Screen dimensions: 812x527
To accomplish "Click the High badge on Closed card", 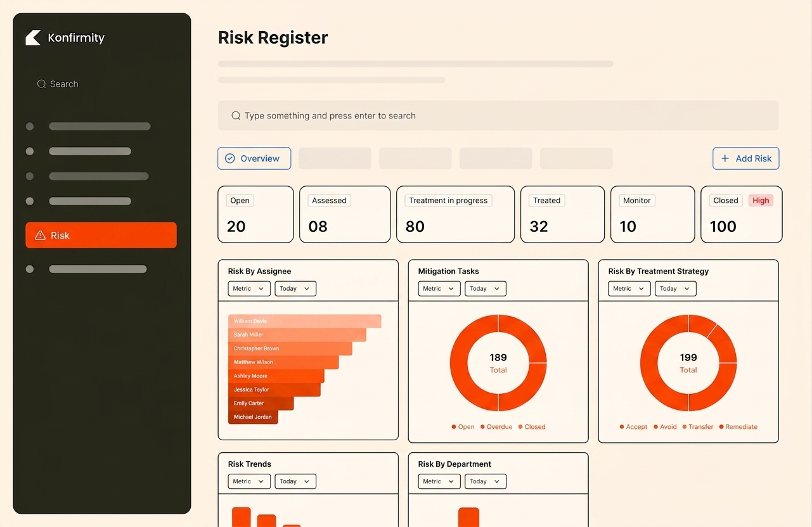I will point(761,200).
